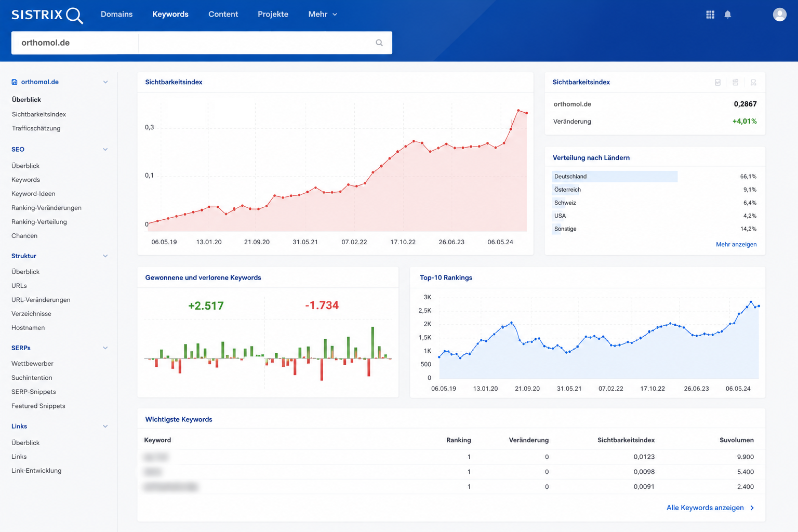Screen dimensions: 798x532
Task: Open the apps grid menu
Action: point(710,15)
